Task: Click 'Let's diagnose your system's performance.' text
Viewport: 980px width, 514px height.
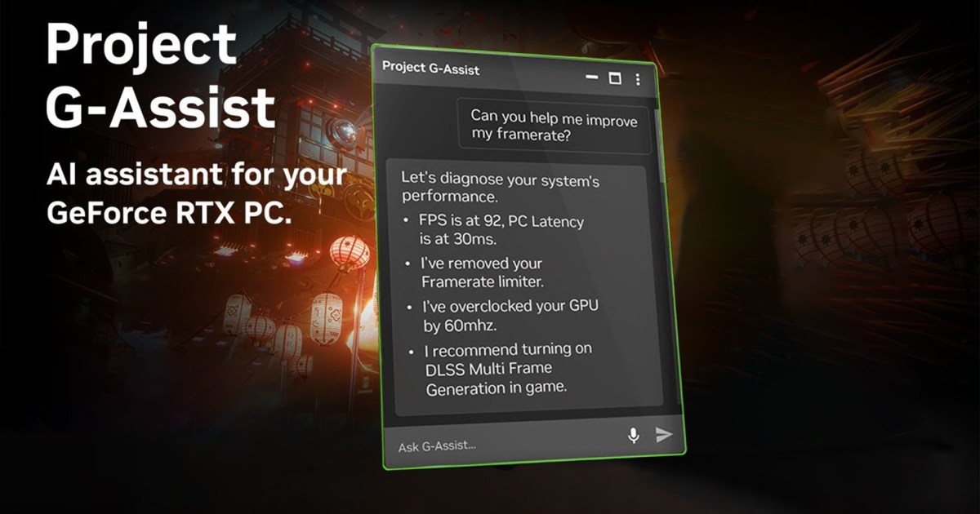Action: (x=500, y=187)
